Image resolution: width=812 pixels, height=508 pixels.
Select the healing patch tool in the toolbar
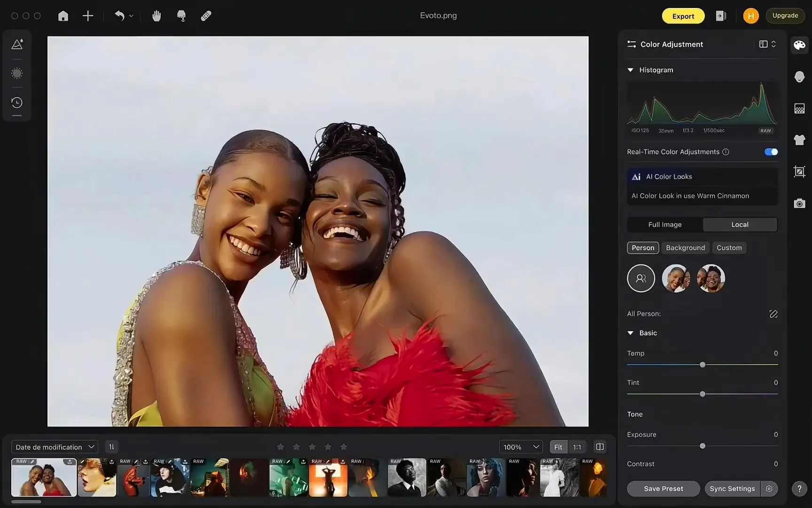click(205, 16)
